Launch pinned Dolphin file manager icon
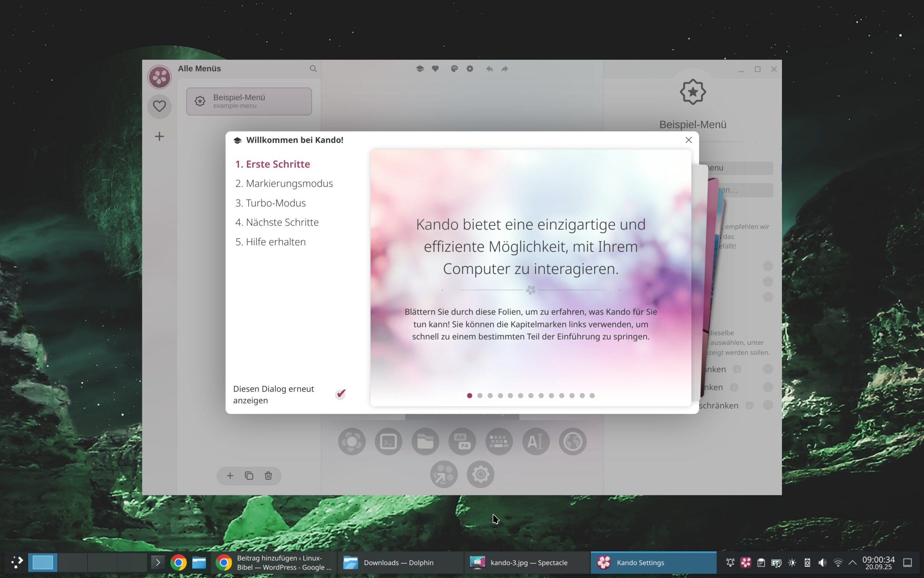924x578 pixels. (x=199, y=562)
